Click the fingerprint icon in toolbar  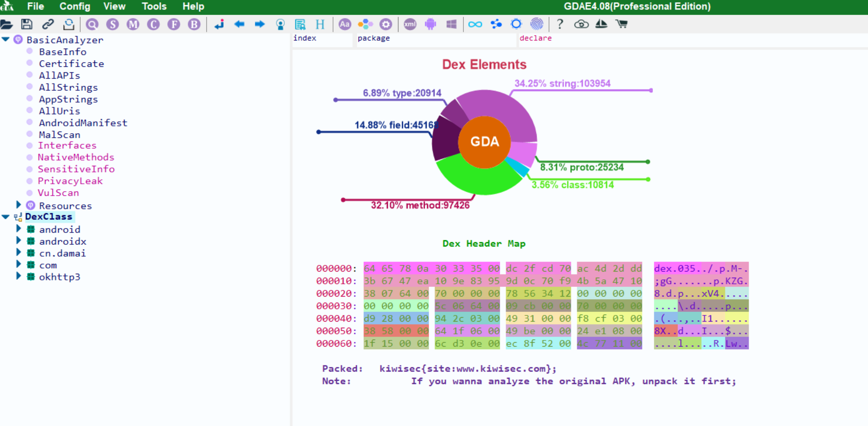point(536,24)
